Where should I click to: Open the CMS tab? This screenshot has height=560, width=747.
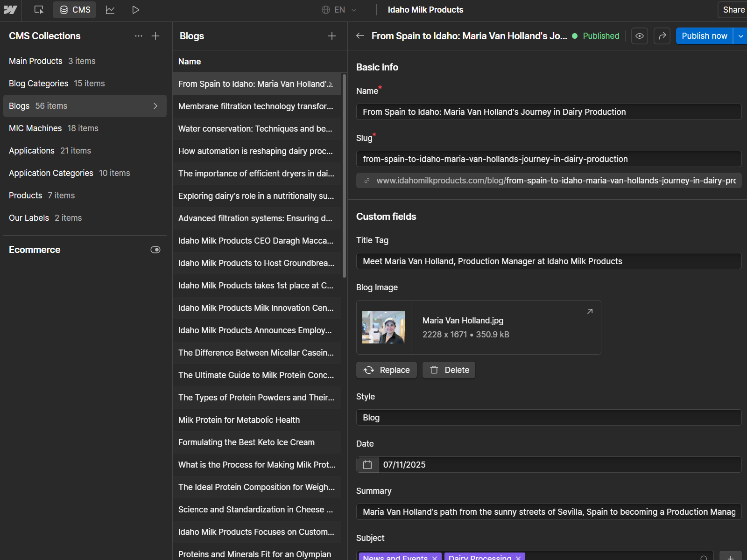pyautogui.click(x=75, y=10)
